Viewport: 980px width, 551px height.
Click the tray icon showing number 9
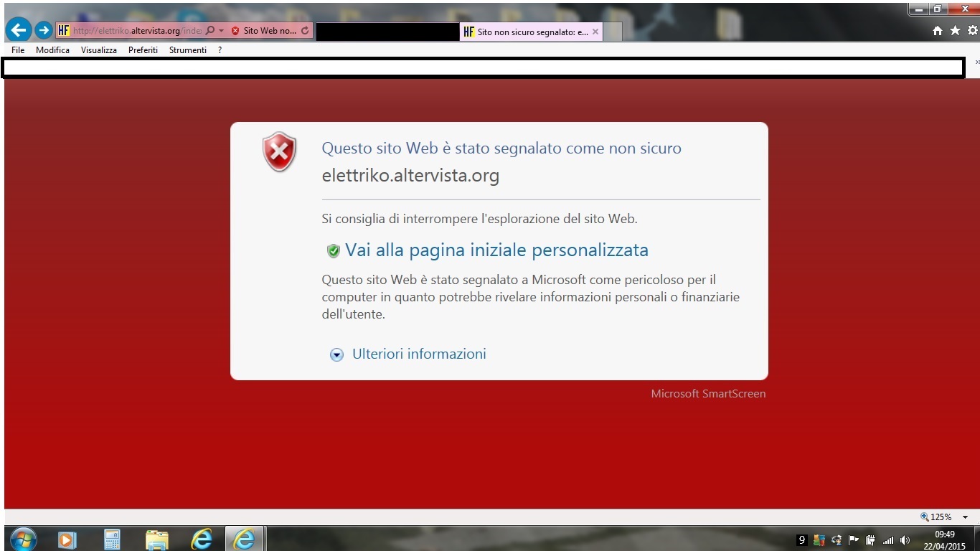coord(802,540)
